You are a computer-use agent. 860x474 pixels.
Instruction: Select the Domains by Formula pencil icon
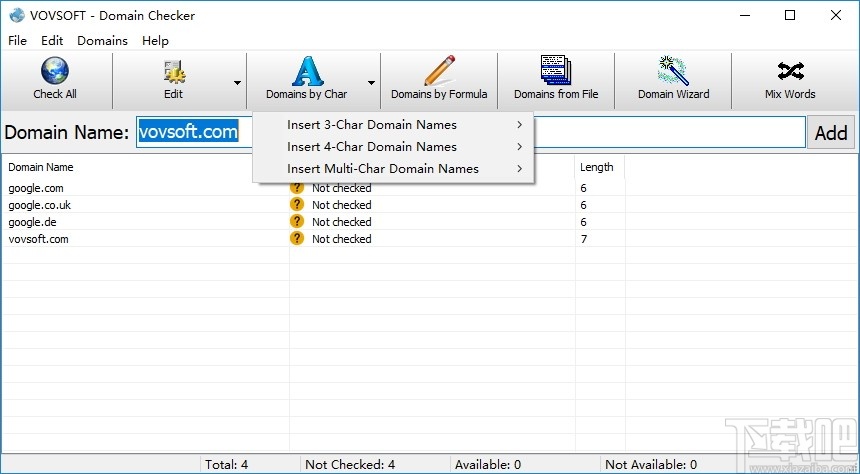(439, 70)
